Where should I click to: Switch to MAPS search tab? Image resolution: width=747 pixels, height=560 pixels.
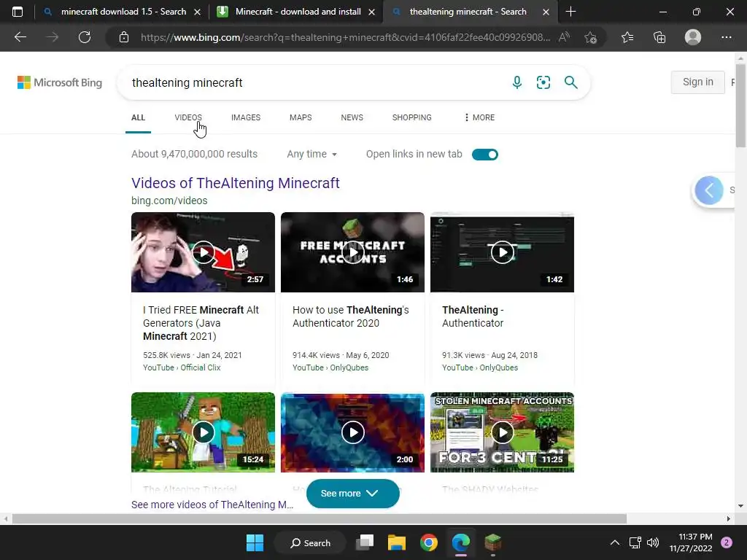[x=301, y=117]
